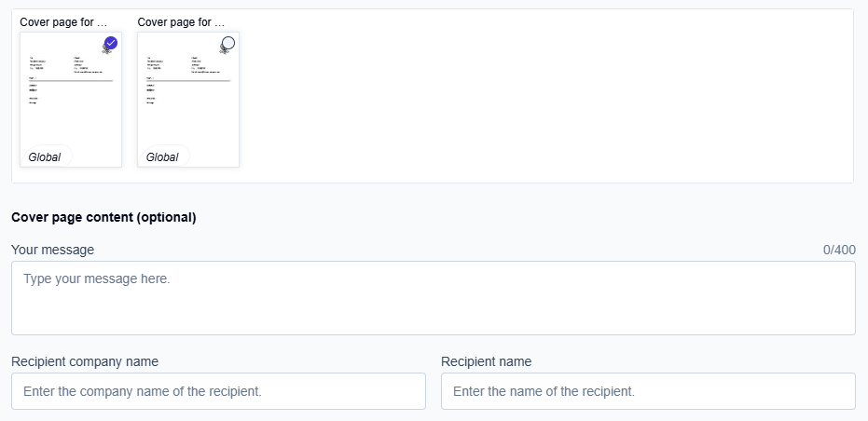
Task: Click the recipient name input field
Action: (x=648, y=391)
